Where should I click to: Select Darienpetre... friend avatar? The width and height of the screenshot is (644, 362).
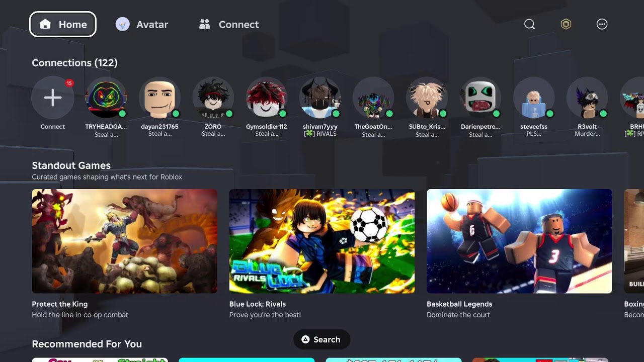coord(480,98)
